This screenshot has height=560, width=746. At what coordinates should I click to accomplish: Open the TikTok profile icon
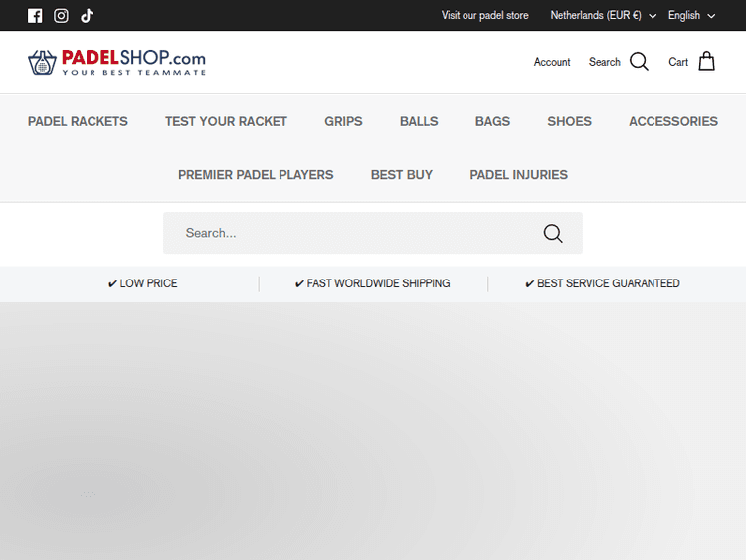tap(87, 16)
